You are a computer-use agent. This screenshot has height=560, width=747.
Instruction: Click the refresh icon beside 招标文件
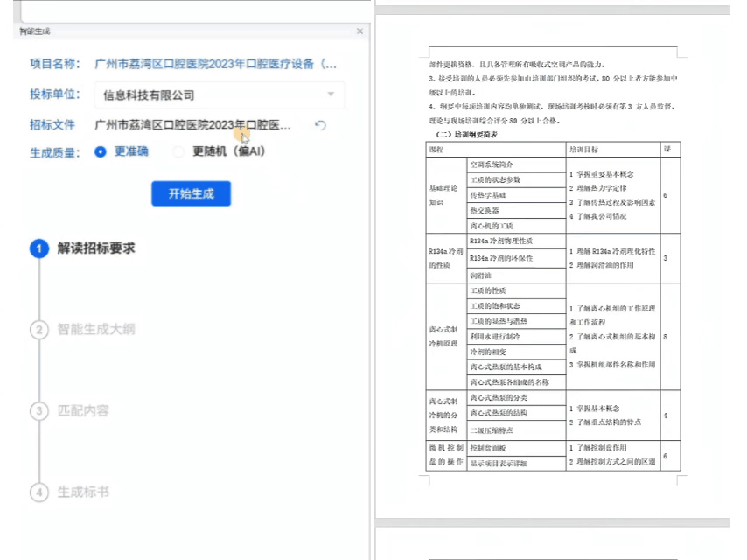coord(320,125)
